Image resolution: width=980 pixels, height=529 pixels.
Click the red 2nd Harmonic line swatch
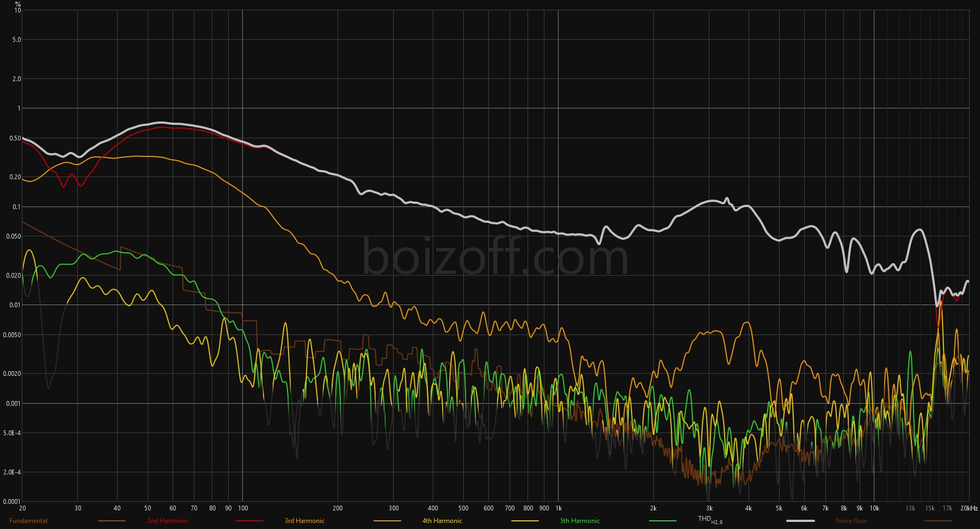point(249,521)
